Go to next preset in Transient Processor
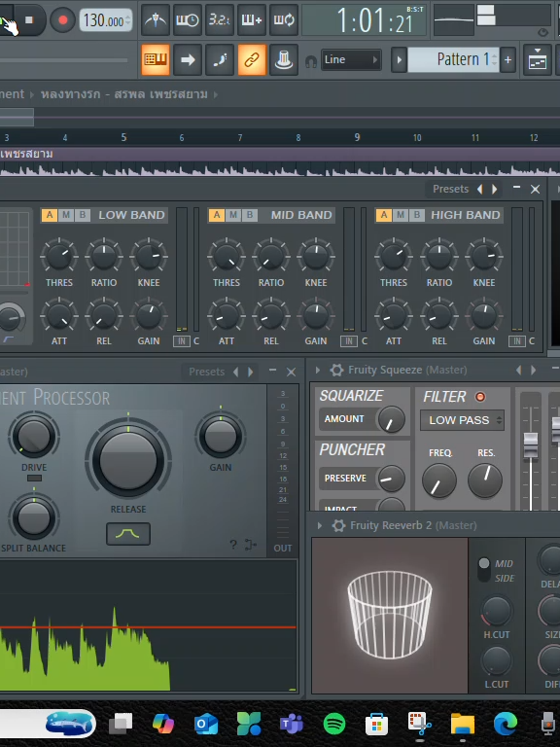Viewport: 560px width, 747px height. point(251,372)
